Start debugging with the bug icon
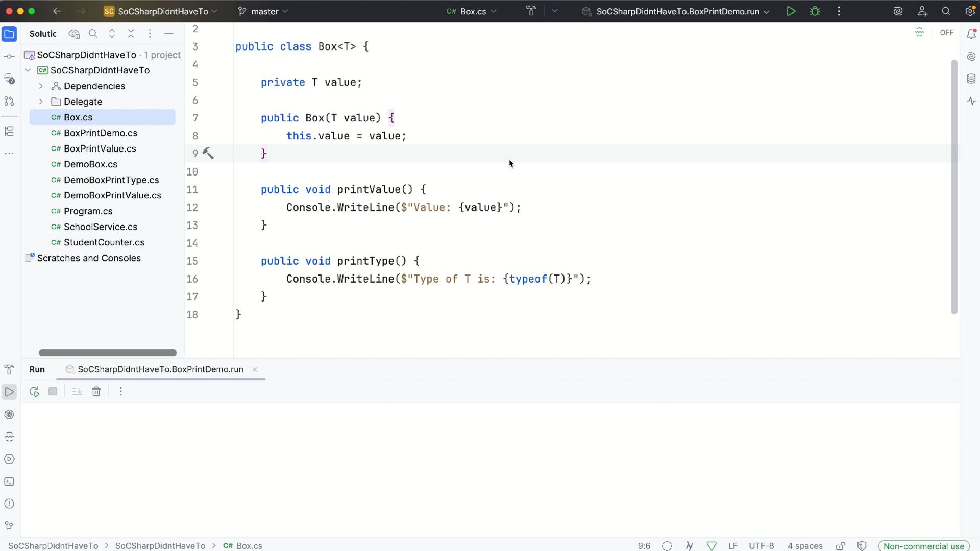The height and width of the screenshot is (551, 980). [815, 11]
